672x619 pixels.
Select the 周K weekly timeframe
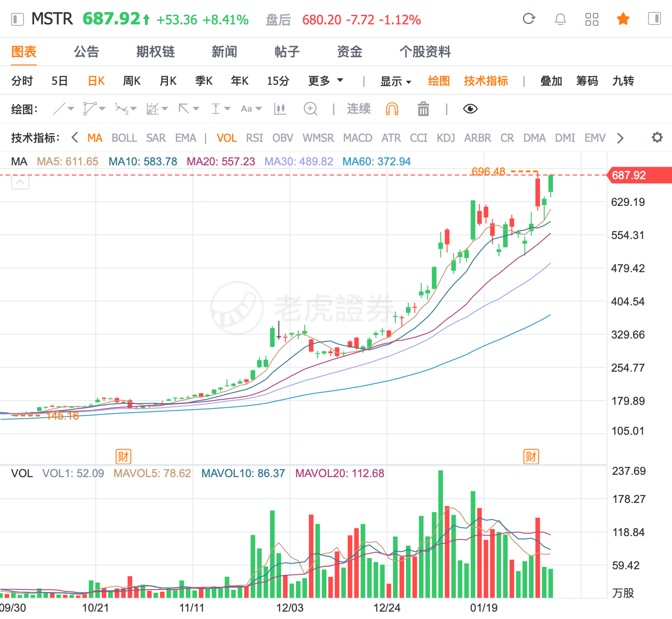(132, 81)
